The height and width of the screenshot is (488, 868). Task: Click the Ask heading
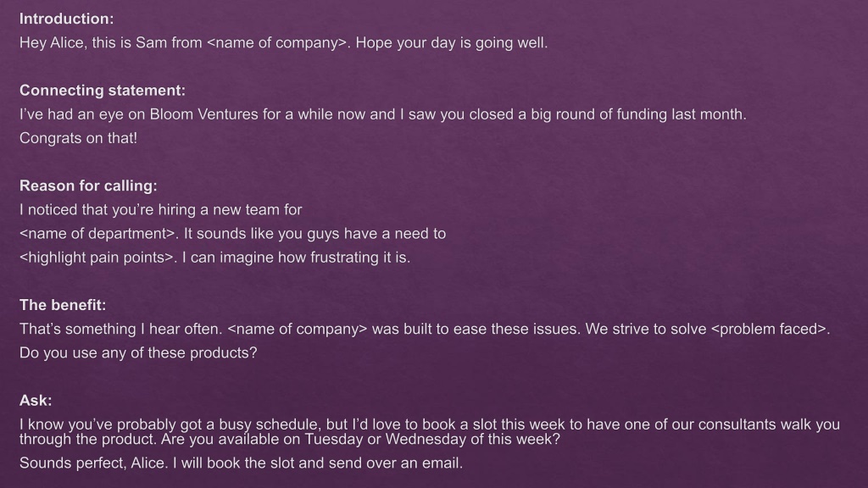point(36,401)
